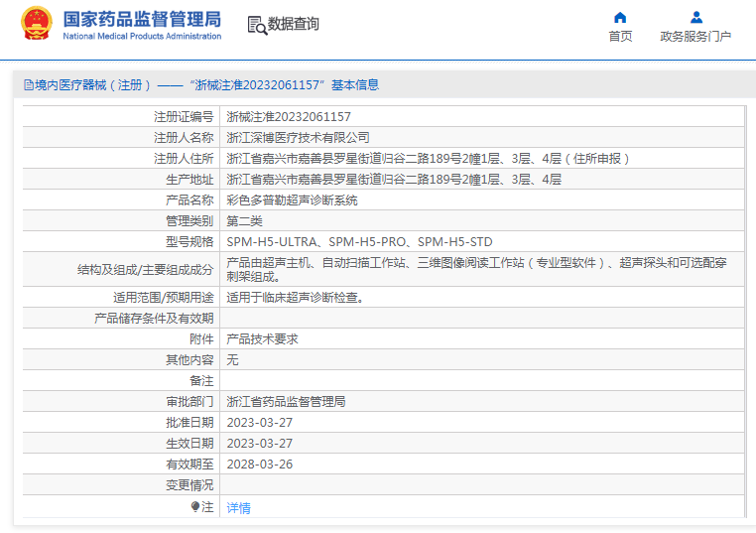Click the 首页 home icon

pyautogui.click(x=620, y=17)
